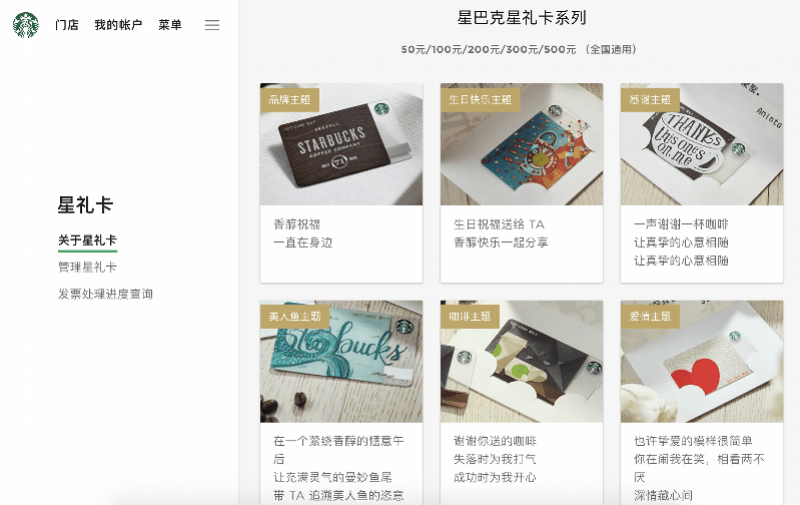Click the 美人鱼主题 gold tag label
The width and height of the screenshot is (800, 505).
click(x=295, y=316)
